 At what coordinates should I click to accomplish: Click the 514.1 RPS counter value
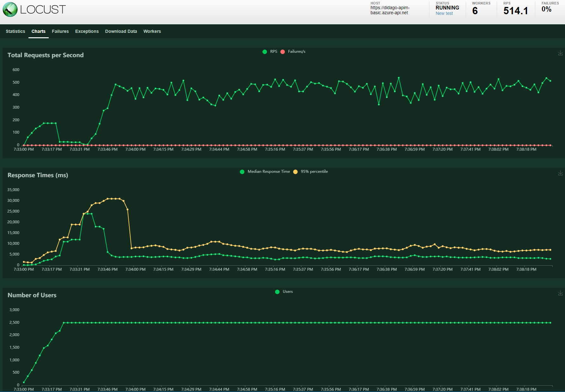tap(515, 11)
